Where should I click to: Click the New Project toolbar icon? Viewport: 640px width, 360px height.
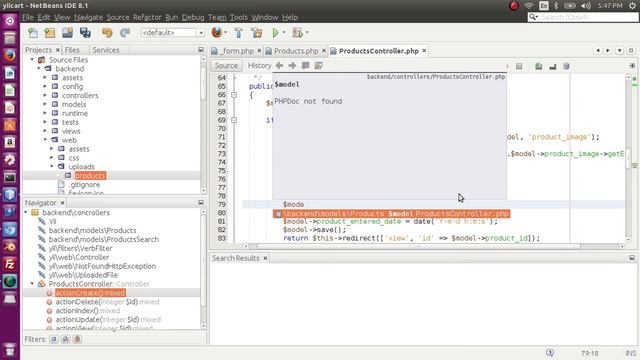click(50, 33)
